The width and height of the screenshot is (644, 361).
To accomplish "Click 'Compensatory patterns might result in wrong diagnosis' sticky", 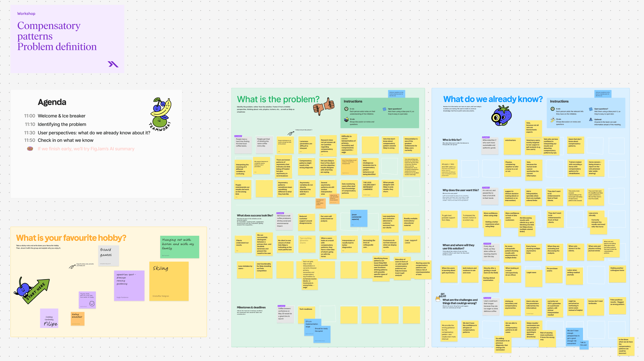I will (x=306, y=166).
